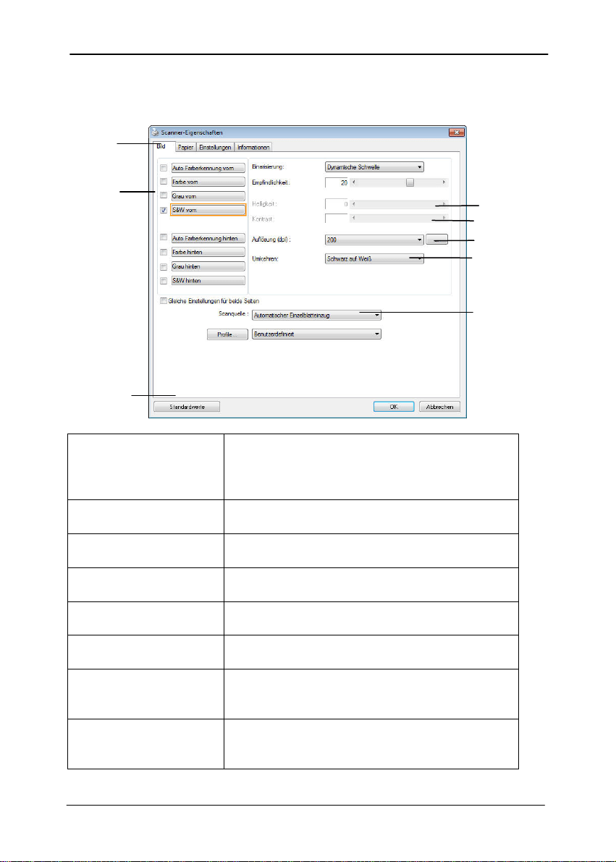Click the Helligkeit value field

pos(337,204)
